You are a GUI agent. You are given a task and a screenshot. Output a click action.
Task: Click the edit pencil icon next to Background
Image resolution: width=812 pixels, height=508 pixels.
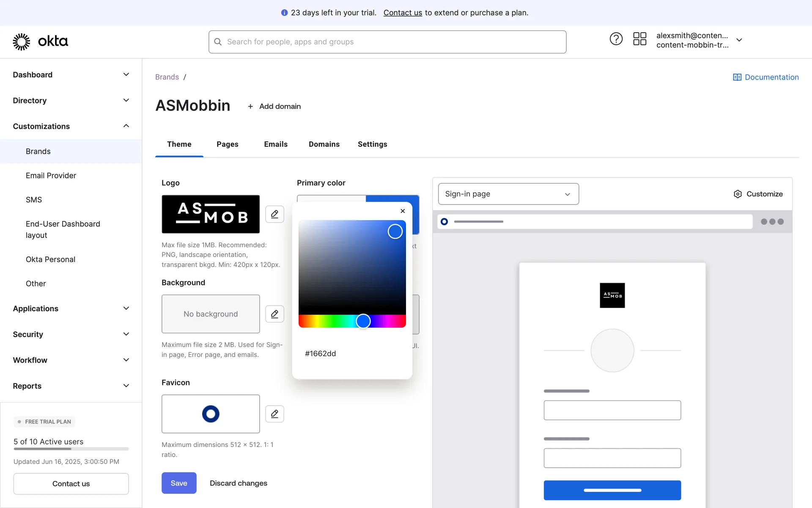point(274,314)
